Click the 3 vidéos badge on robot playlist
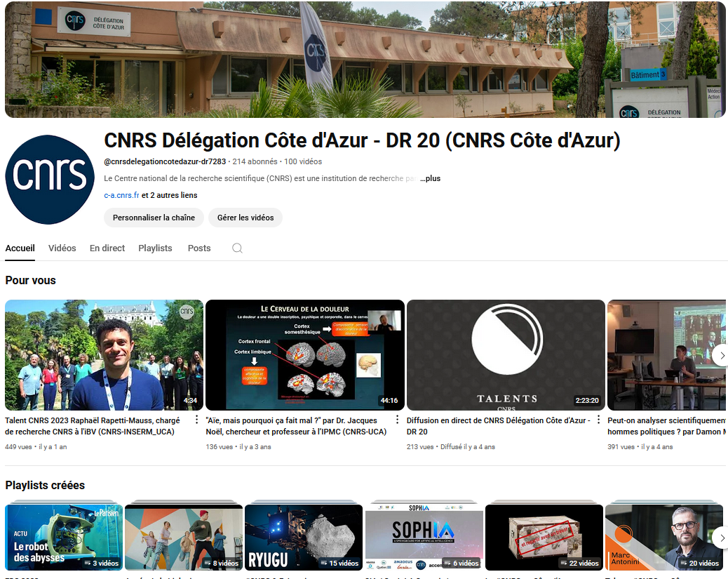728x579 pixels. coord(101,563)
